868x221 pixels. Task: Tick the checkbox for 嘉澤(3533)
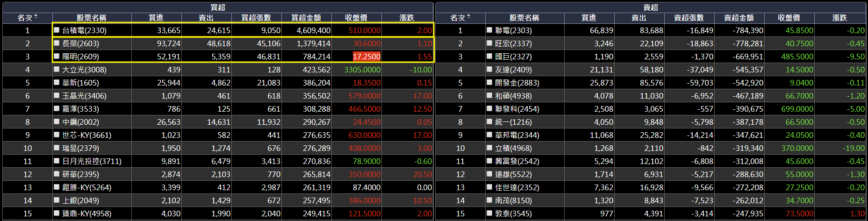click(x=57, y=108)
